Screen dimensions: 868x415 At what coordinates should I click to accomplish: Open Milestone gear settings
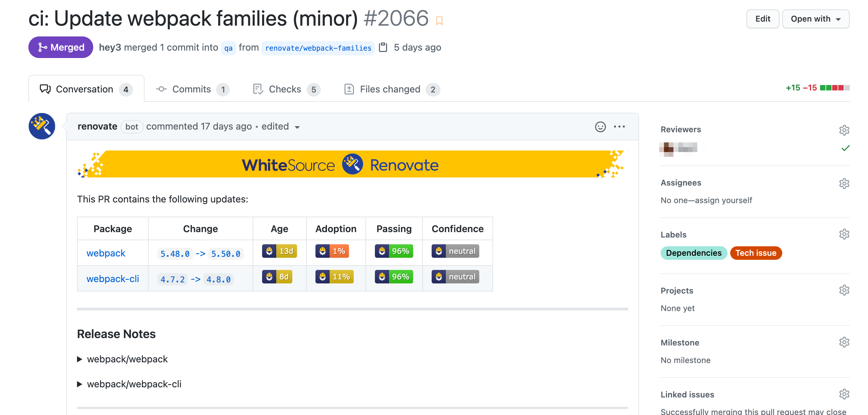click(x=844, y=342)
